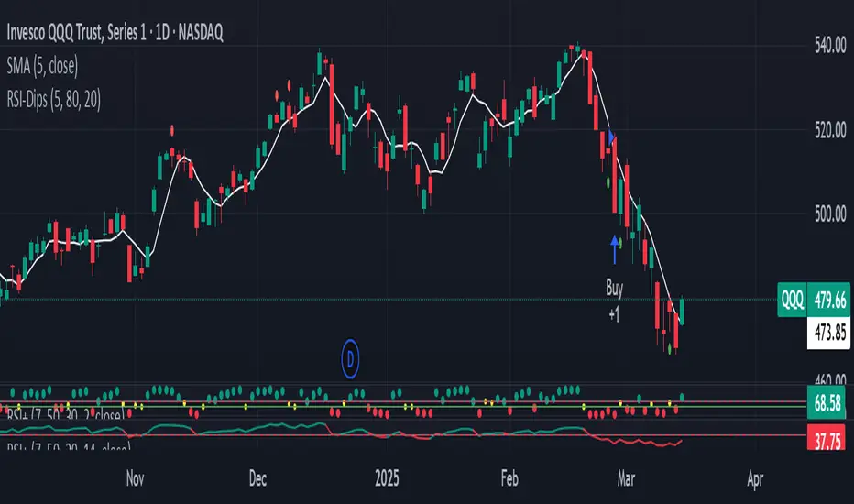
Task: Click the 479.66 current price label
Action: tap(829, 301)
